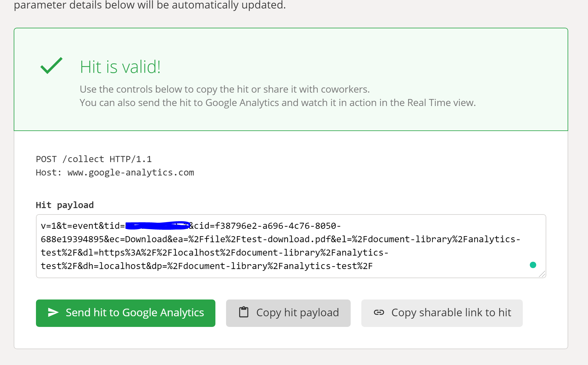This screenshot has width=588, height=365.
Task: Click the Real Time view sentence
Action: point(277,103)
